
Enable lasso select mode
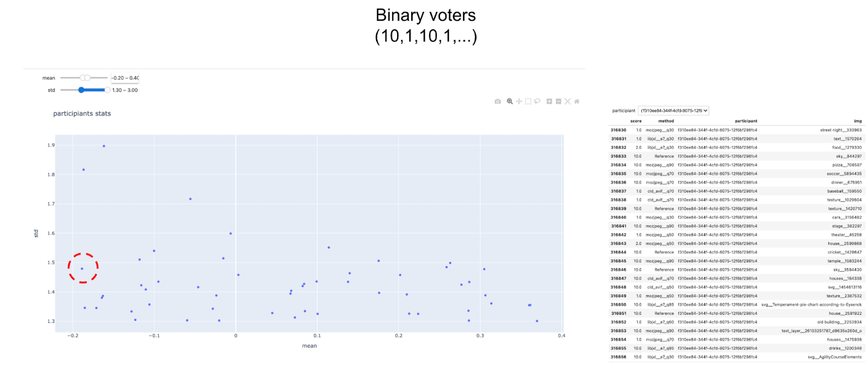537,101
